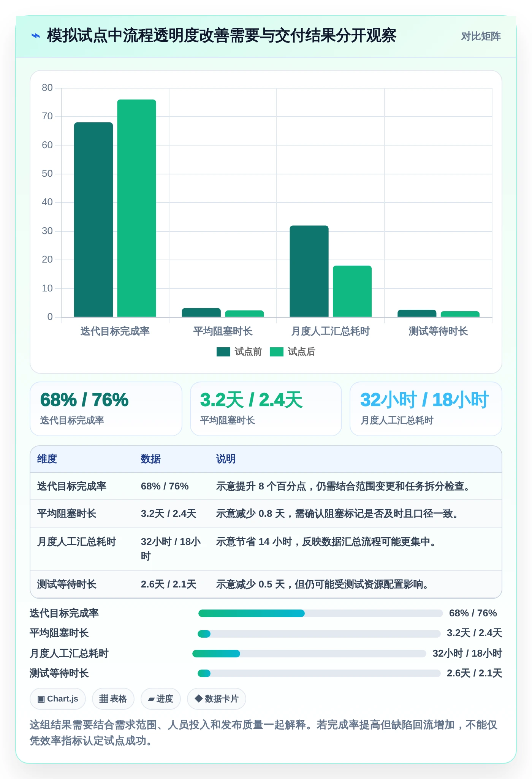Toggle the 试点前 legend swatch

(x=223, y=352)
